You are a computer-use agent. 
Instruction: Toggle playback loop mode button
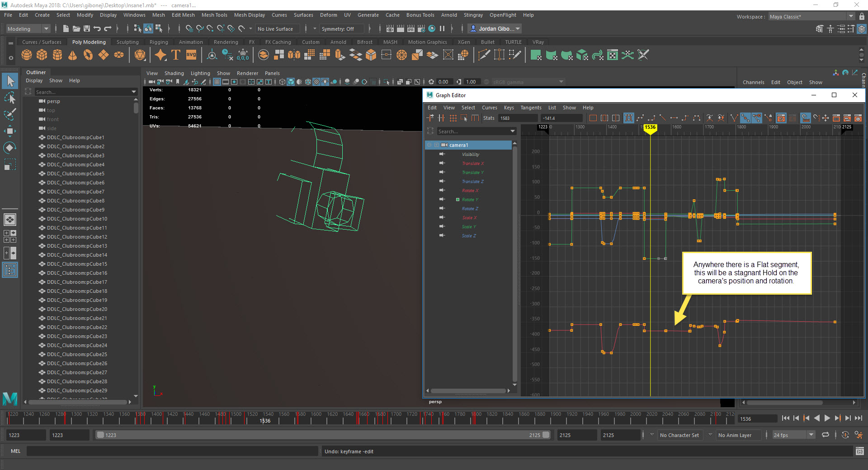[x=826, y=435]
